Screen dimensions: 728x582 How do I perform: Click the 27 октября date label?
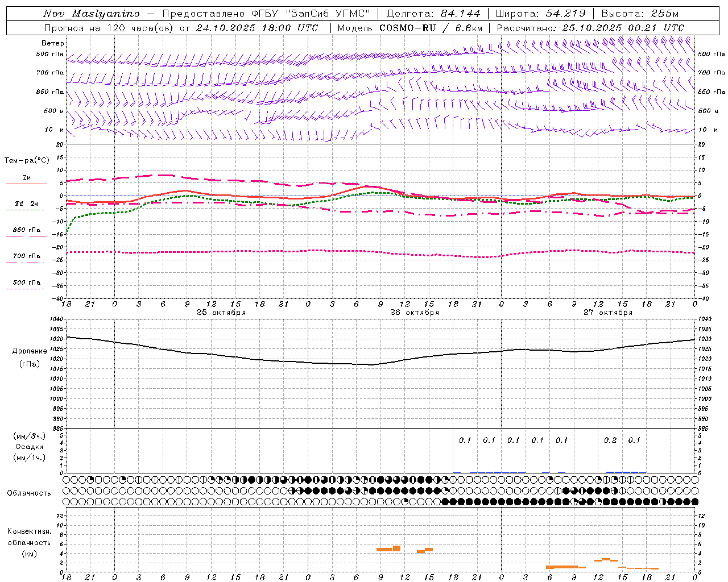click(x=608, y=313)
